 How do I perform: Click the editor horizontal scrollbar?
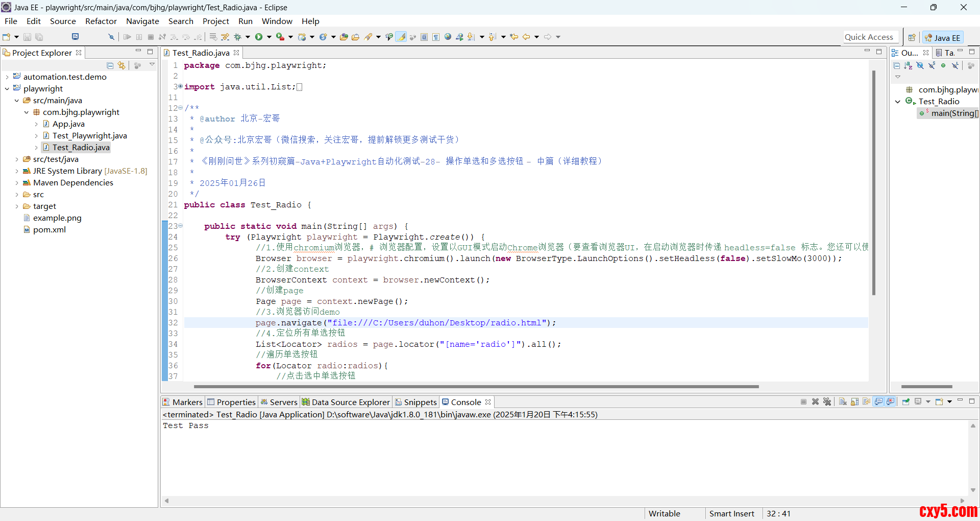[476, 387]
